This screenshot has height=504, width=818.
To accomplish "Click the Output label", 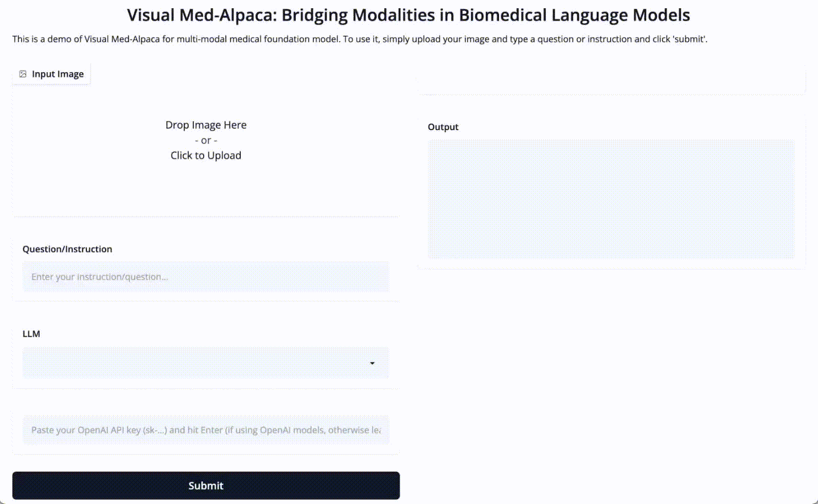I will 443,127.
